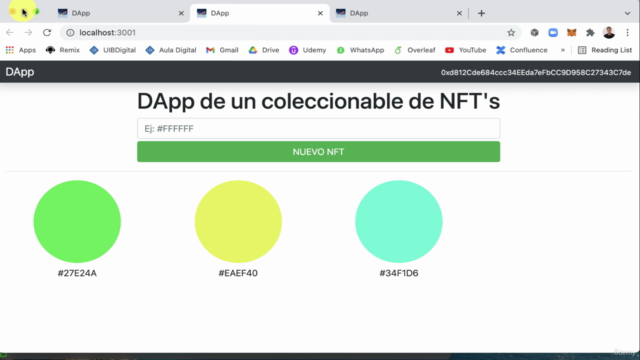Image resolution: width=640 pixels, height=360 pixels.
Task: Open Udemy bookmark
Action: coord(308,50)
